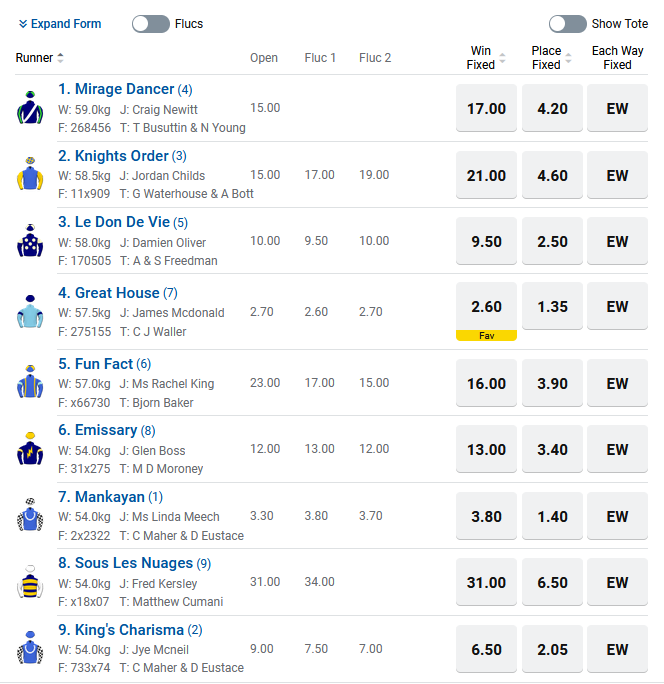Expand the form details via Expand Form

60,24
